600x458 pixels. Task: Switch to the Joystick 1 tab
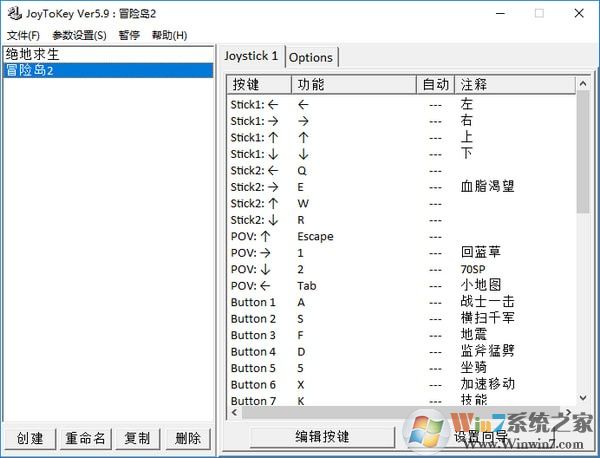tap(251, 56)
